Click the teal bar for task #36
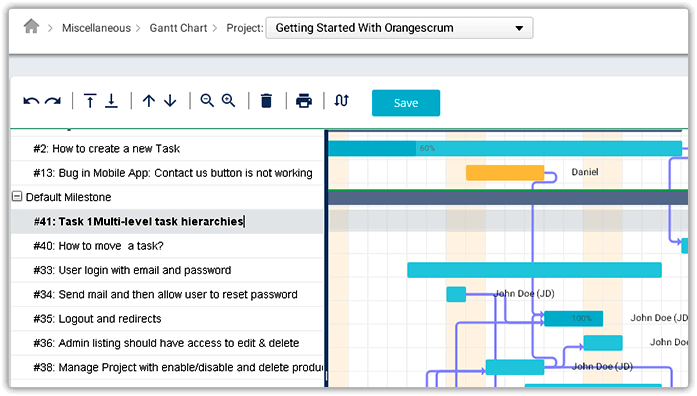The image size is (697, 396). coord(603,343)
